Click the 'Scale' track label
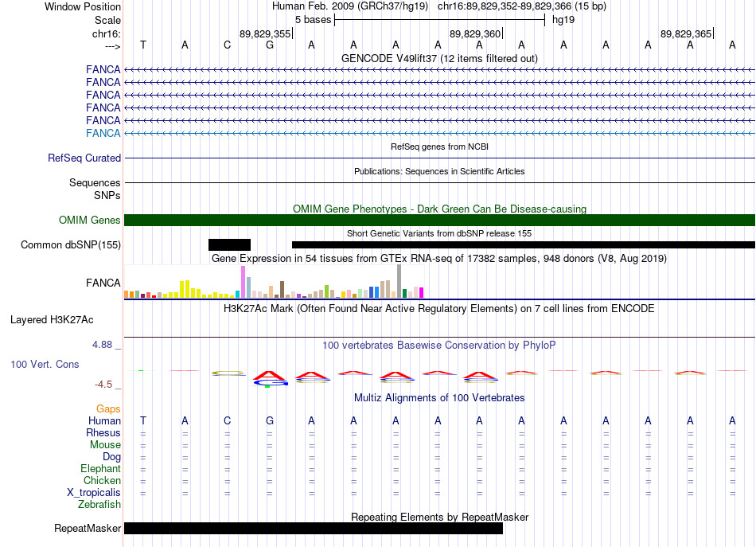The width and height of the screenshot is (756, 547). 107,20
